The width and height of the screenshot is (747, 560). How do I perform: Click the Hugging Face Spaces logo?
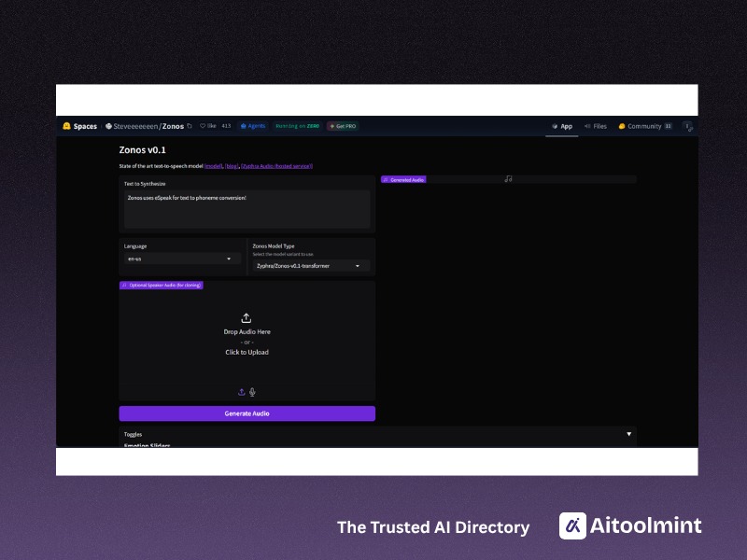66,126
